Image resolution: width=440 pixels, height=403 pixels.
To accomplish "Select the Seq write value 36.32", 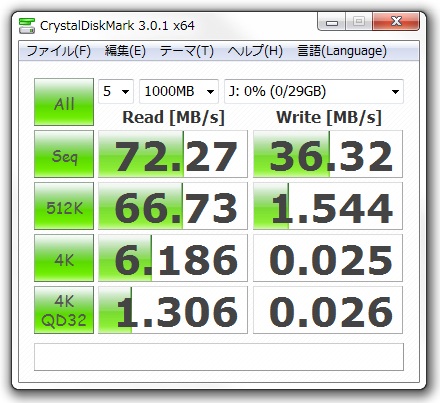I will pos(328,154).
